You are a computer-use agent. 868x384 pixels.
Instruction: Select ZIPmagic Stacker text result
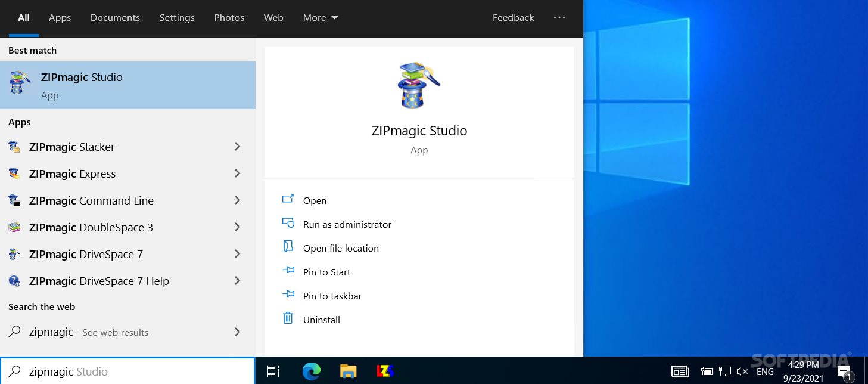coord(71,147)
